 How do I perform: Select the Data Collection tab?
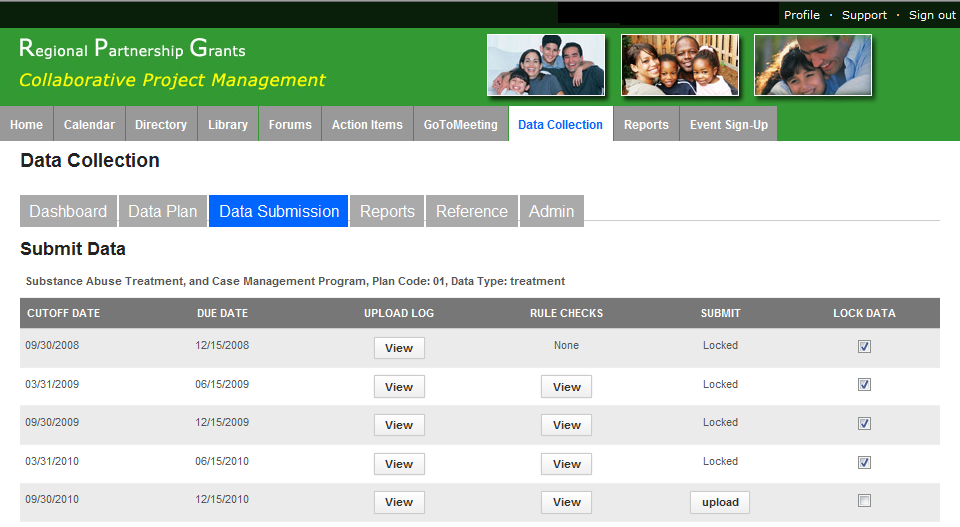click(560, 124)
